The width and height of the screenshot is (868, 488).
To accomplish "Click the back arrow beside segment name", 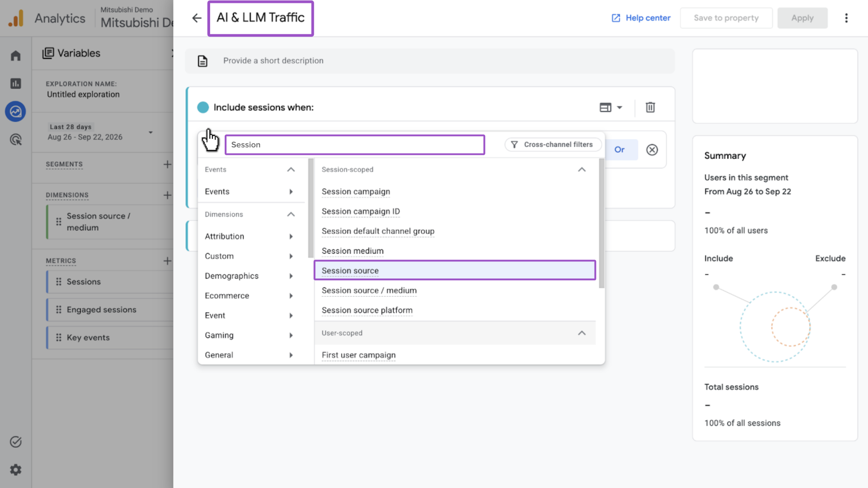I will [197, 18].
